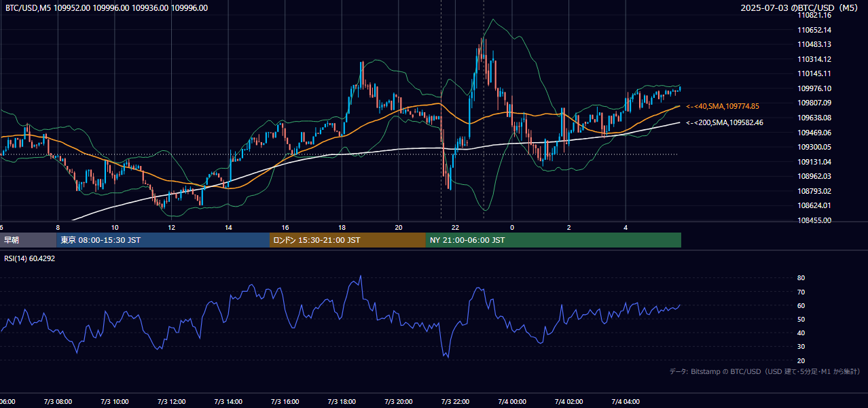Click the 7/3 08:00 time label
Screen dimensions: 868x408
(x=58, y=402)
